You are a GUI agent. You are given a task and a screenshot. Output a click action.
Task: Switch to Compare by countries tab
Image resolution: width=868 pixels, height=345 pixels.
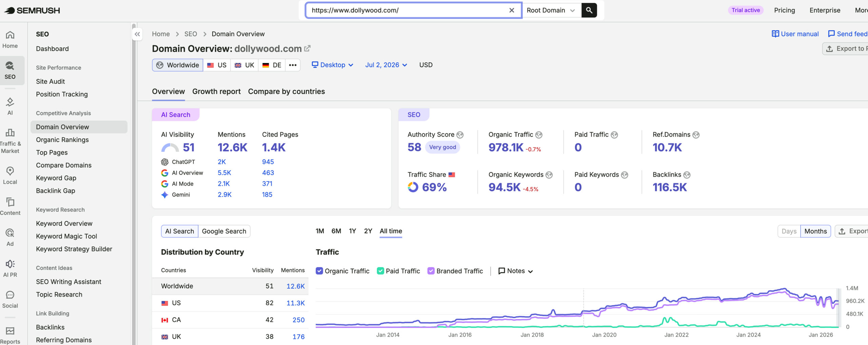tap(287, 91)
